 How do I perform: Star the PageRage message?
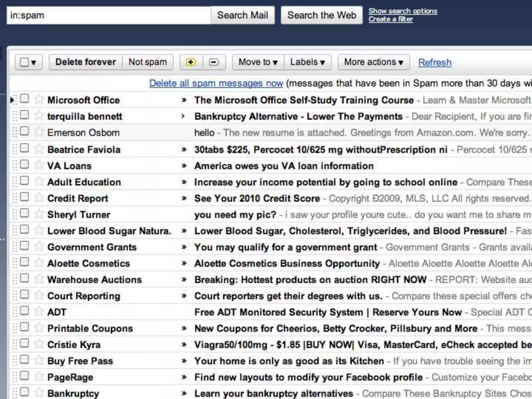[x=39, y=377]
